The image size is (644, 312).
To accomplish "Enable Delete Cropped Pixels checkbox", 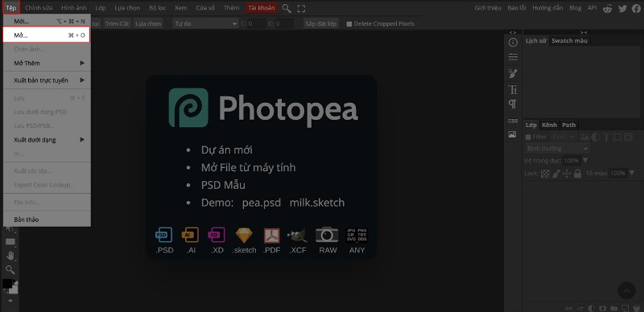I will coord(349,24).
